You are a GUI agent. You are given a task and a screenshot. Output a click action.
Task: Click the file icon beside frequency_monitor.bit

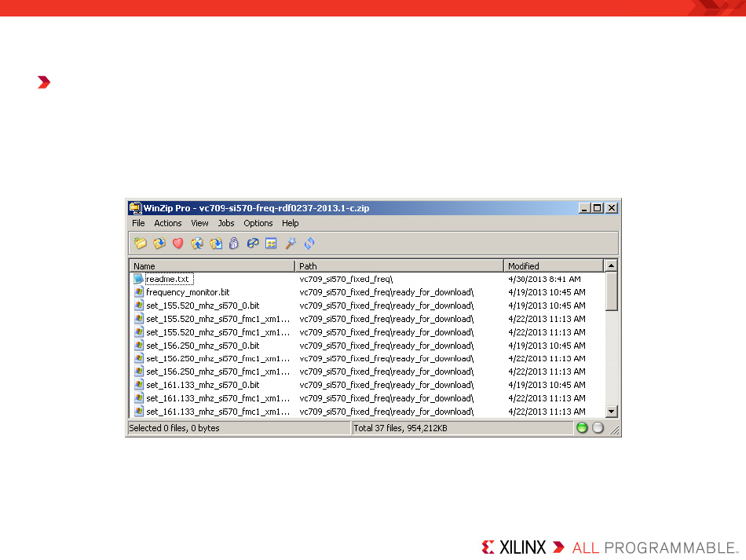(138, 292)
